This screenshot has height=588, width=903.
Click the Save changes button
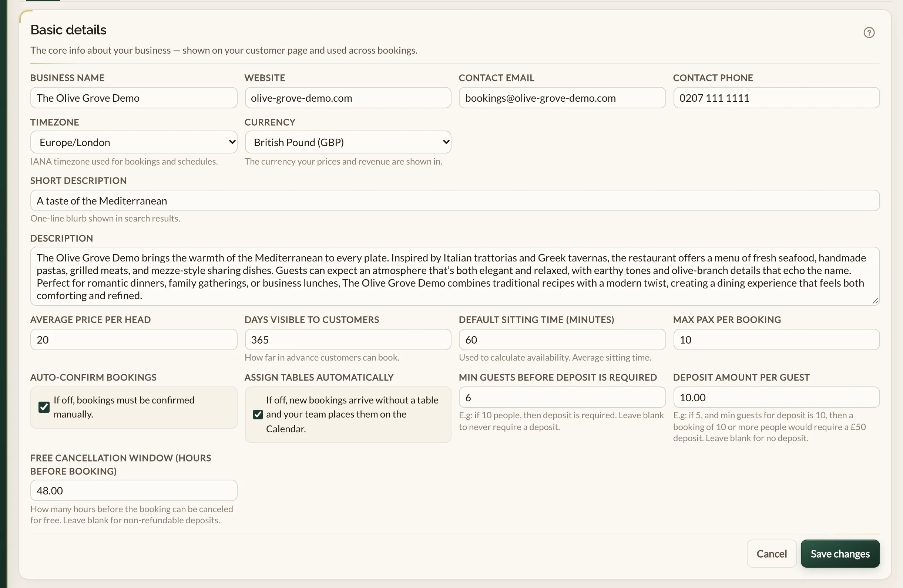(x=840, y=554)
